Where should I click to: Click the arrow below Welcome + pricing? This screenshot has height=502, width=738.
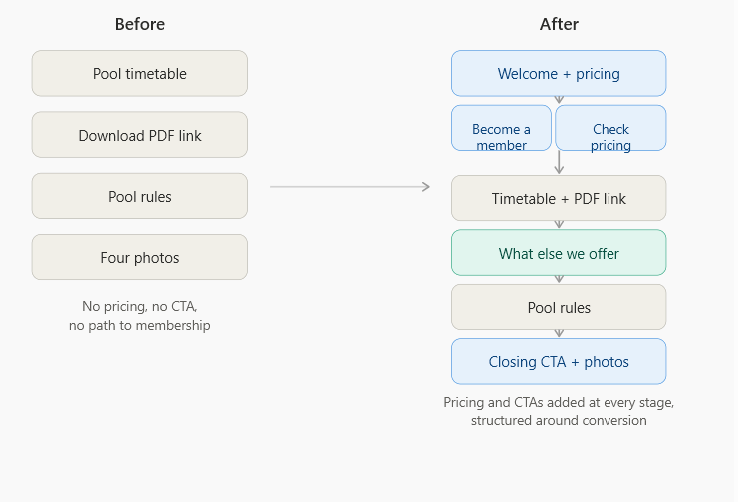click(559, 100)
